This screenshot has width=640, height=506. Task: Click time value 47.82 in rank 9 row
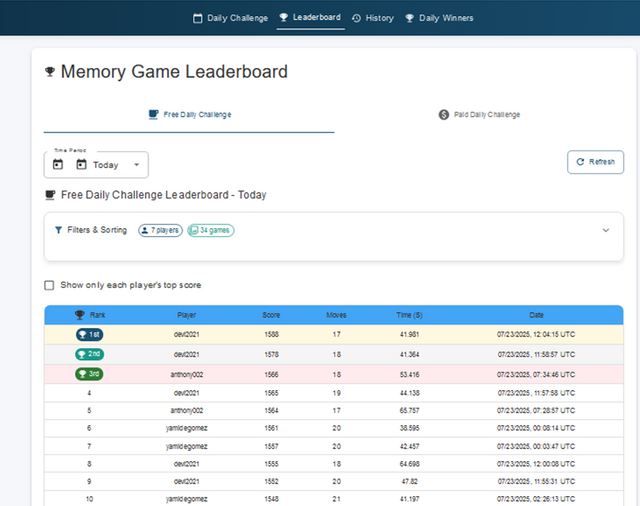pos(409,482)
